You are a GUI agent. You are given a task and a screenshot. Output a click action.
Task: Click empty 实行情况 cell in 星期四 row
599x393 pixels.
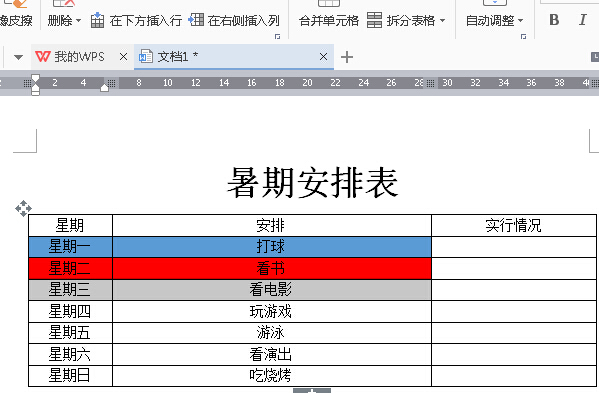tap(514, 312)
